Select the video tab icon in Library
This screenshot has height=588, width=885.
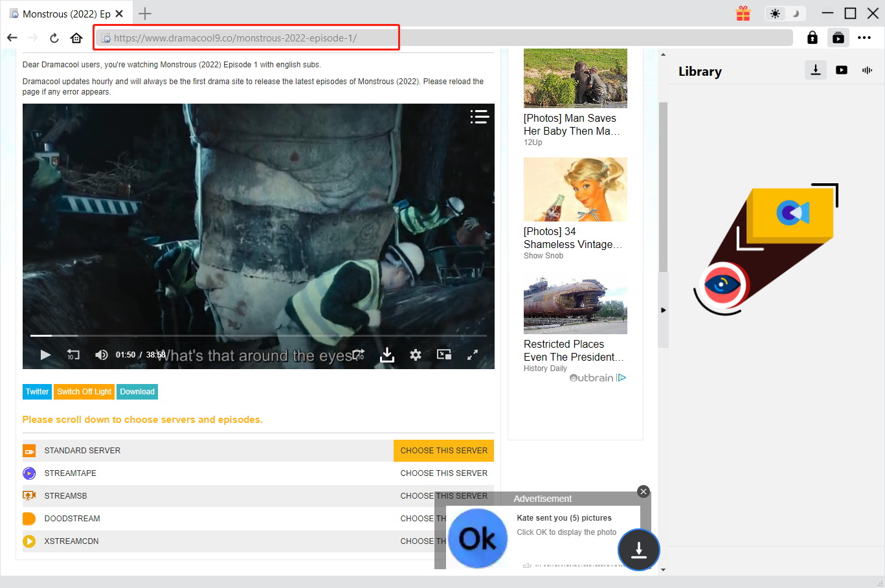coord(841,70)
